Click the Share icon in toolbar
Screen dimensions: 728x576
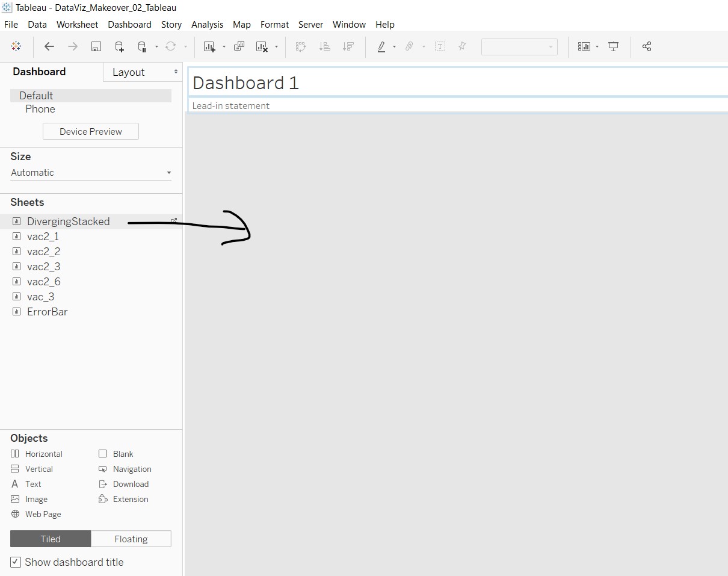pyautogui.click(x=647, y=47)
